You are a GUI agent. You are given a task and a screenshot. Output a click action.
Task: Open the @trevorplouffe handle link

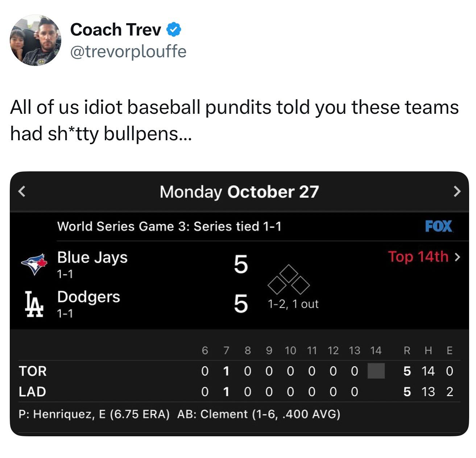click(x=128, y=51)
